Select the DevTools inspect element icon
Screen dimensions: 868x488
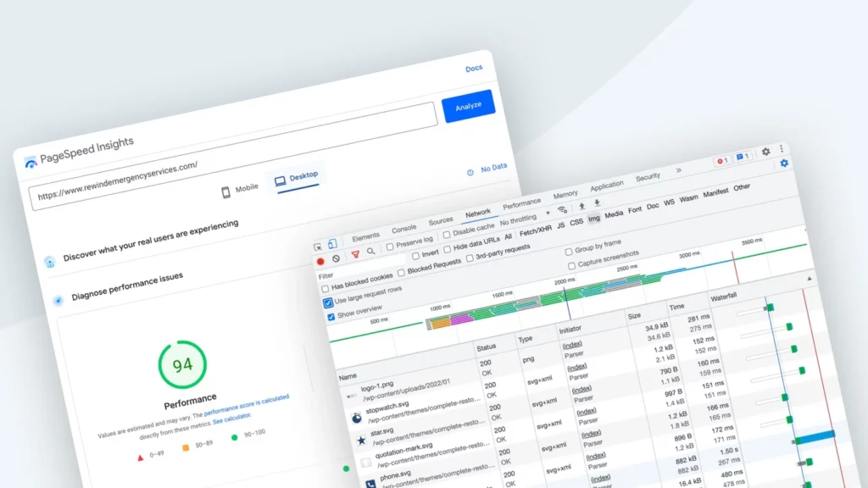pyautogui.click(x=318, y=247)
